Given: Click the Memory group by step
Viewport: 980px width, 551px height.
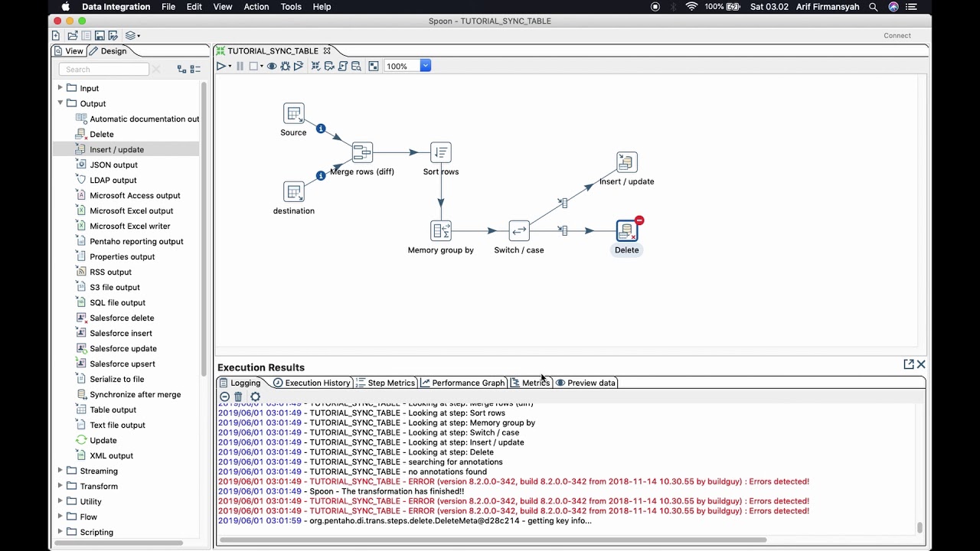Looking at the screenshot, I should (x=441, y=230).
